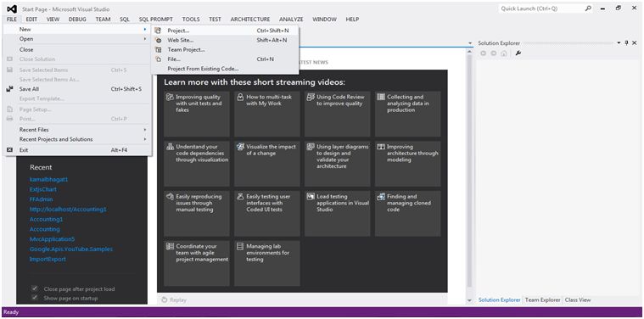Click the Save All disk icon

tap(10, 89)
